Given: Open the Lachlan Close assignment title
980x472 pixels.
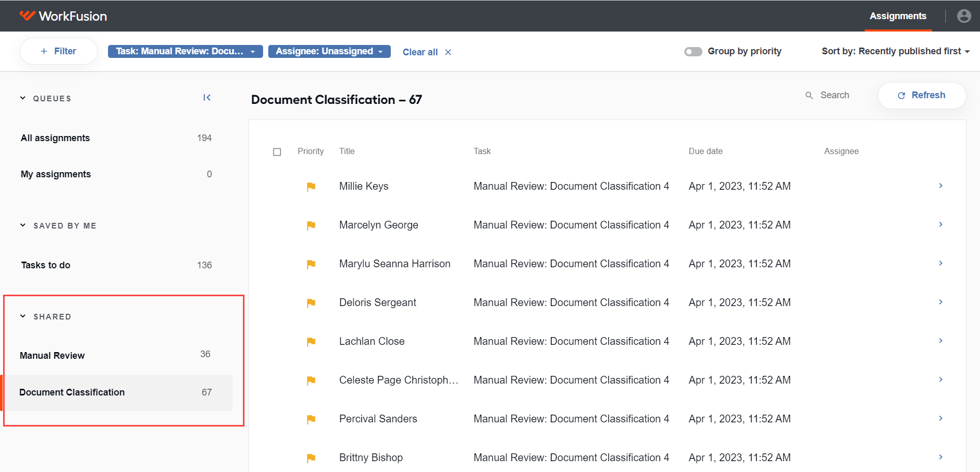Looking at the screenshot, I should [x=372, y=341].
